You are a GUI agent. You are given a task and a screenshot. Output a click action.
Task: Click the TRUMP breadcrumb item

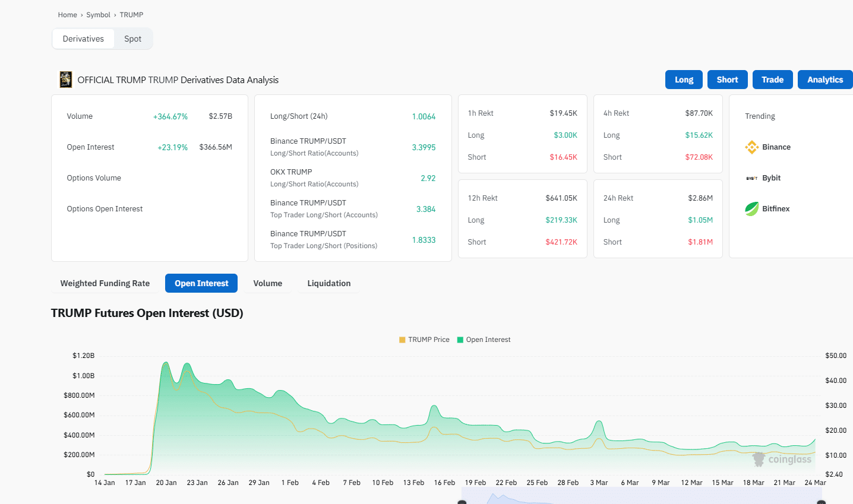tap(131, 15)
